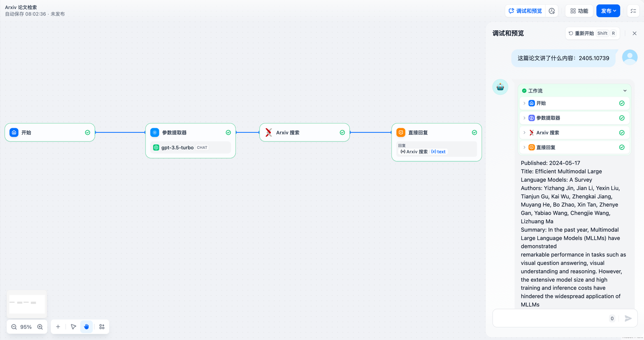
Task: Open the organize blocks icon beside hand tool
Action: pos(102,326)
